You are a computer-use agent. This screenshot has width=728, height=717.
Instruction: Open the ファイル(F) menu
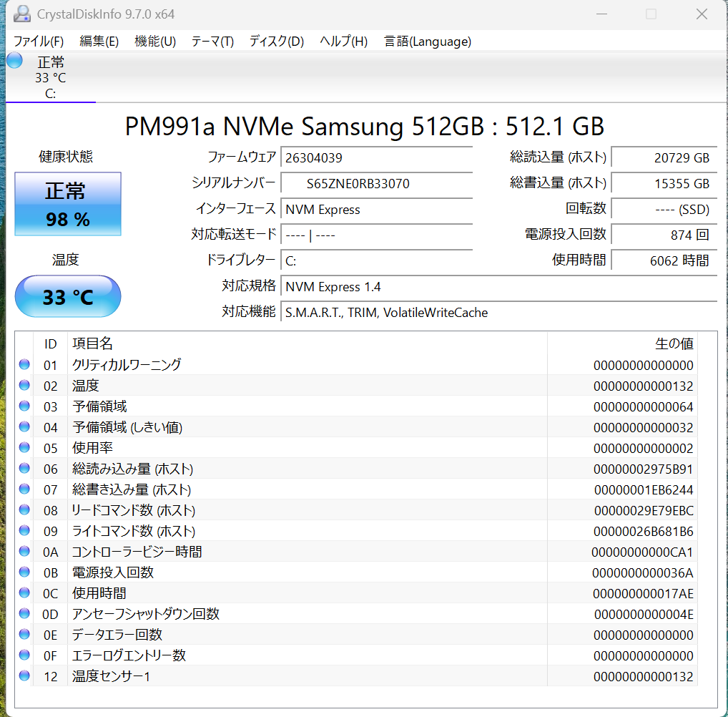click(39, 42)
